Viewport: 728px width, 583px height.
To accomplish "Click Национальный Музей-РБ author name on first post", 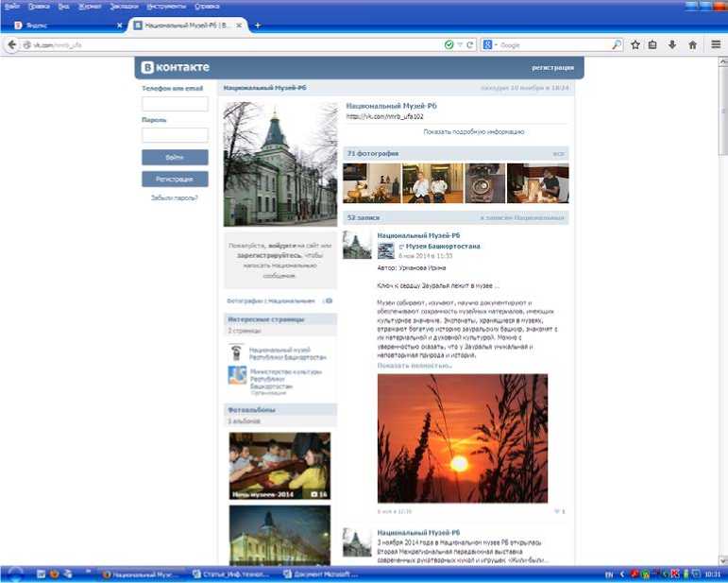I will click(x=418, y=235).
